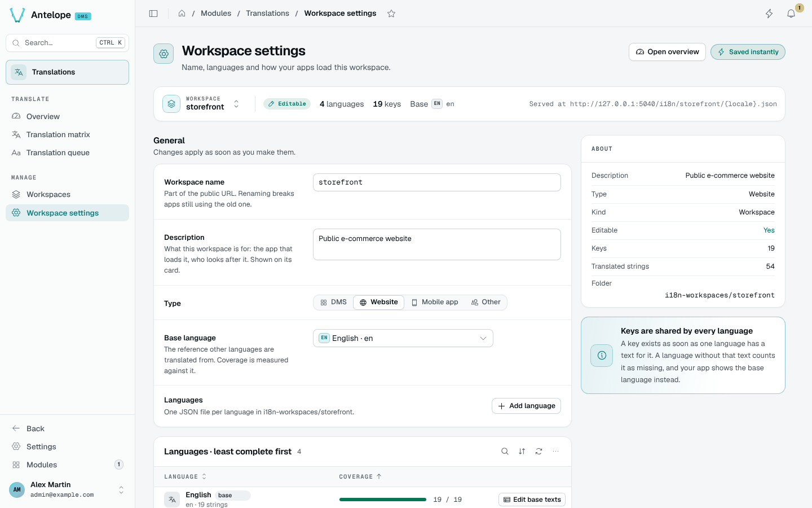Viewport: 812px width, 508px height.
Task: Click Translated strings value 54
Action: (770, 266)
